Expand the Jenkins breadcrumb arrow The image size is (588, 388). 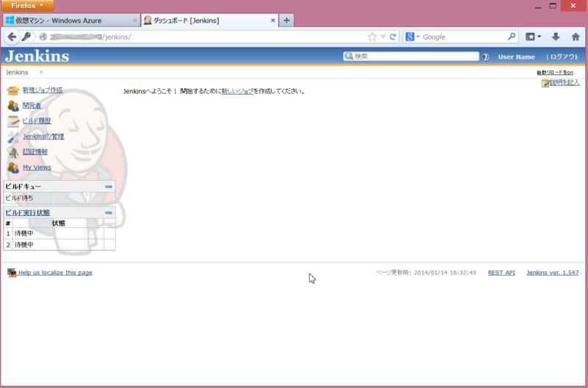click(x=41, y=72)
